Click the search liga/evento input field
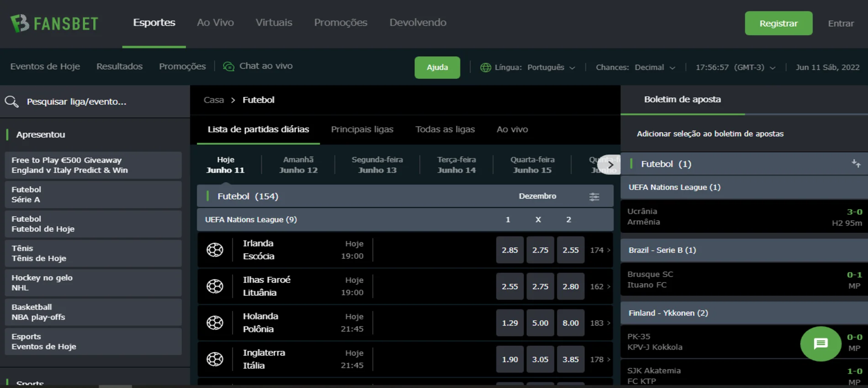This screenshot has width=868, height=388. point(95,101)
